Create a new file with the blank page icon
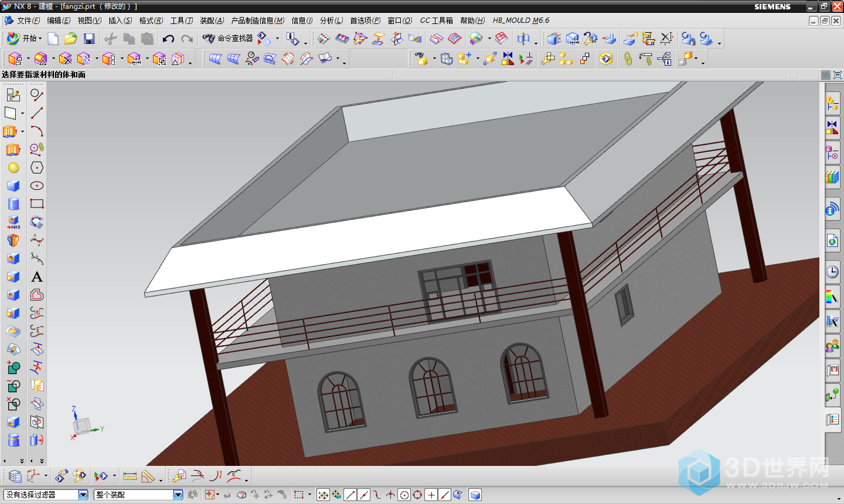 tap(53, 39)
